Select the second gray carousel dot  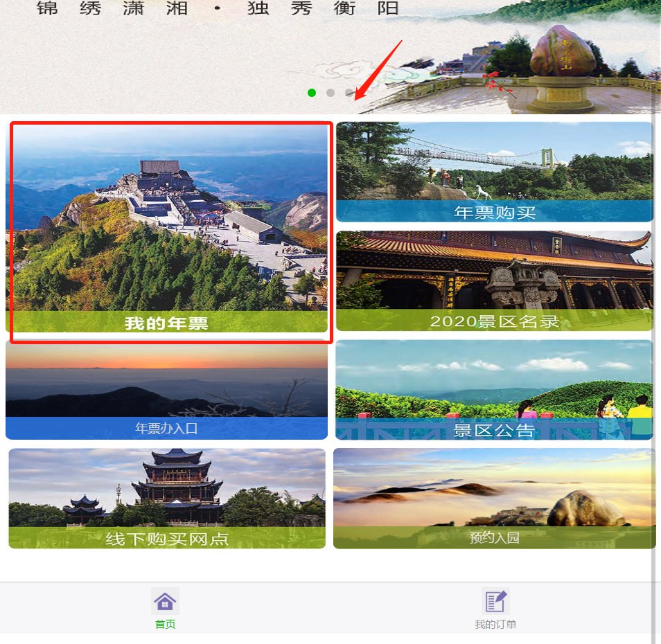pyautogui.click(x=330, y=93)
